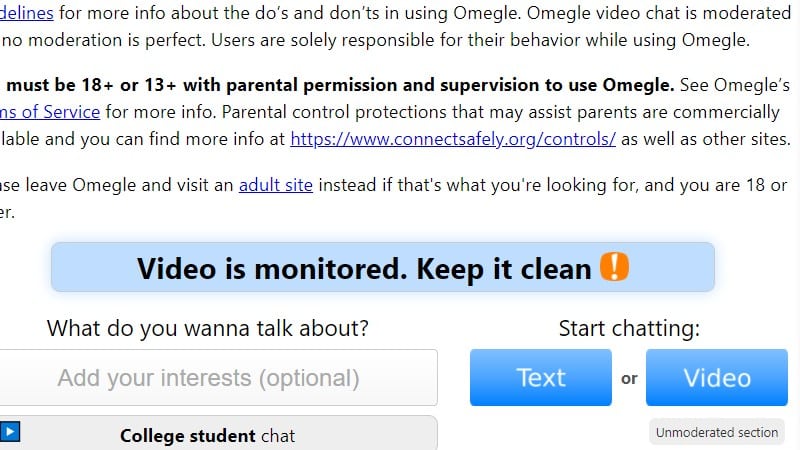Click the orange exclamation mark icon

tap(614, 267)
